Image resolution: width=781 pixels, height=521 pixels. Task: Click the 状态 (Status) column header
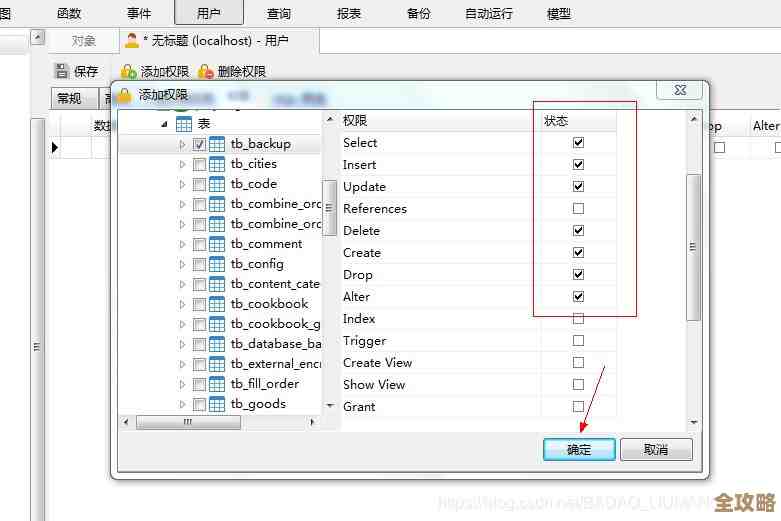click(x=579, y=121)
